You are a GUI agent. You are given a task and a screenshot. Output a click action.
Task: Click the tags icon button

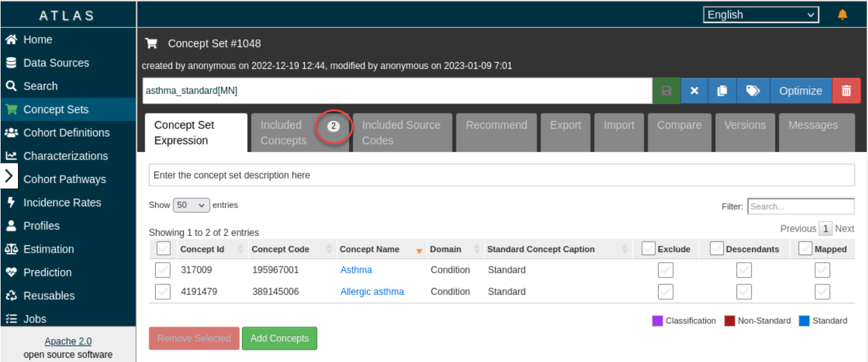point(753,91)
